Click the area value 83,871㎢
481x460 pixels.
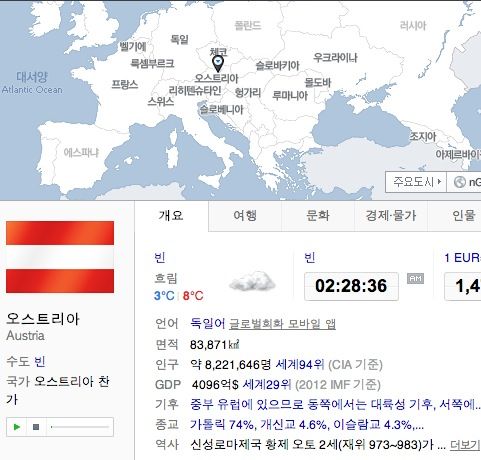[215, 345]
